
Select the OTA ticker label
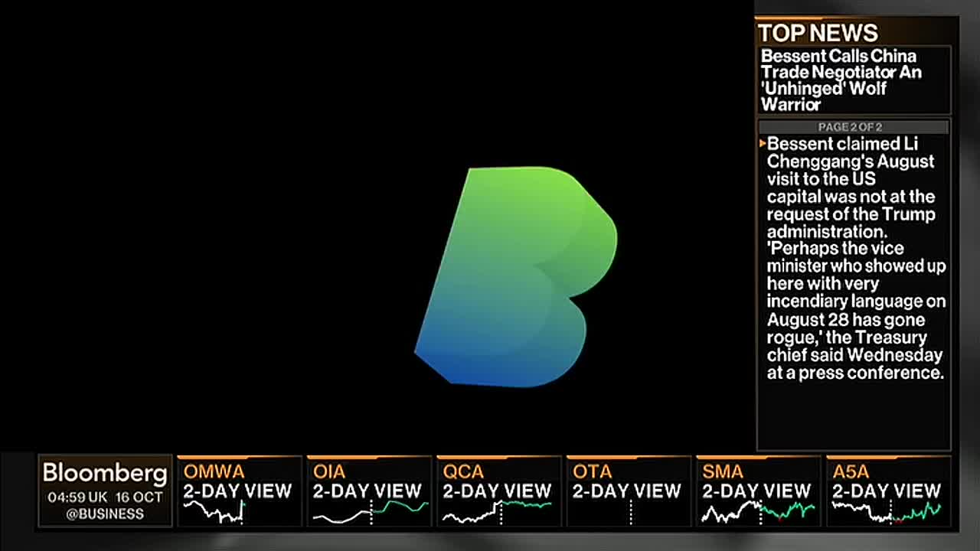coord(592,471)
